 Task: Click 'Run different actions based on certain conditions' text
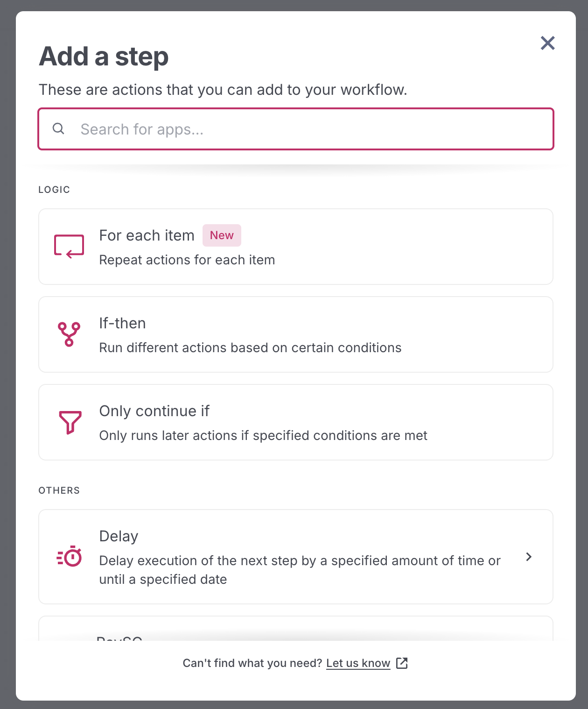point(250,347)
